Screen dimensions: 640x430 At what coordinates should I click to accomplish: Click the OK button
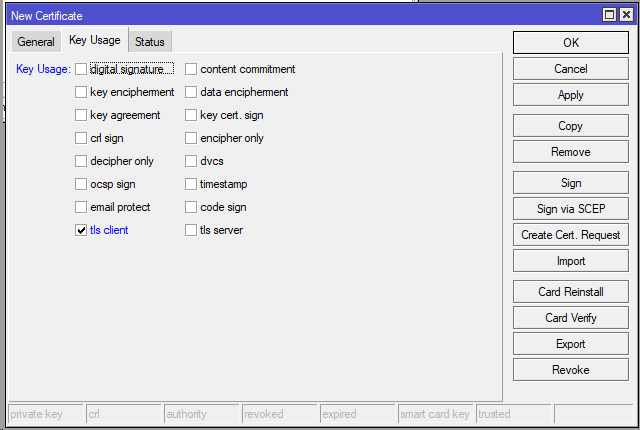click(571, 42)
